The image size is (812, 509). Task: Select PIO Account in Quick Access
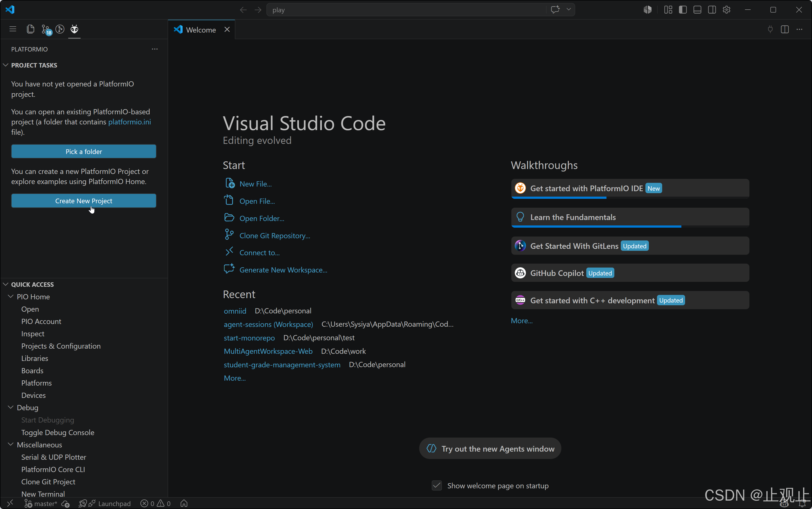pos(41,321)
